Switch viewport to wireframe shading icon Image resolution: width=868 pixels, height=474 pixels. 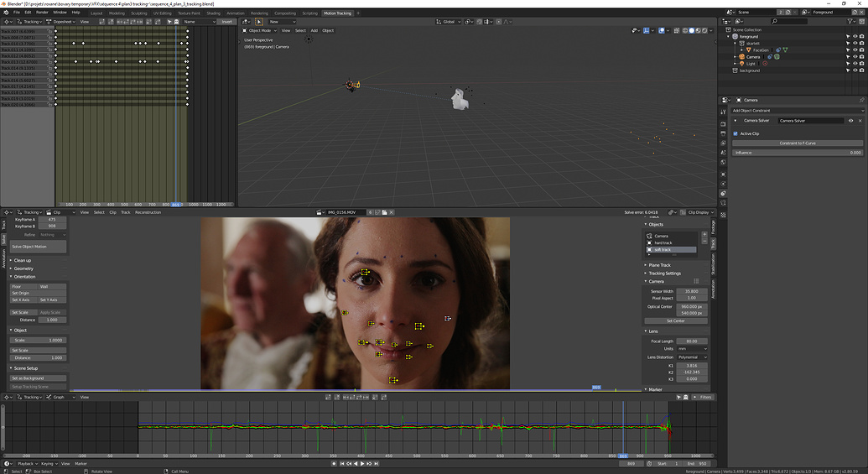point(685,30)
